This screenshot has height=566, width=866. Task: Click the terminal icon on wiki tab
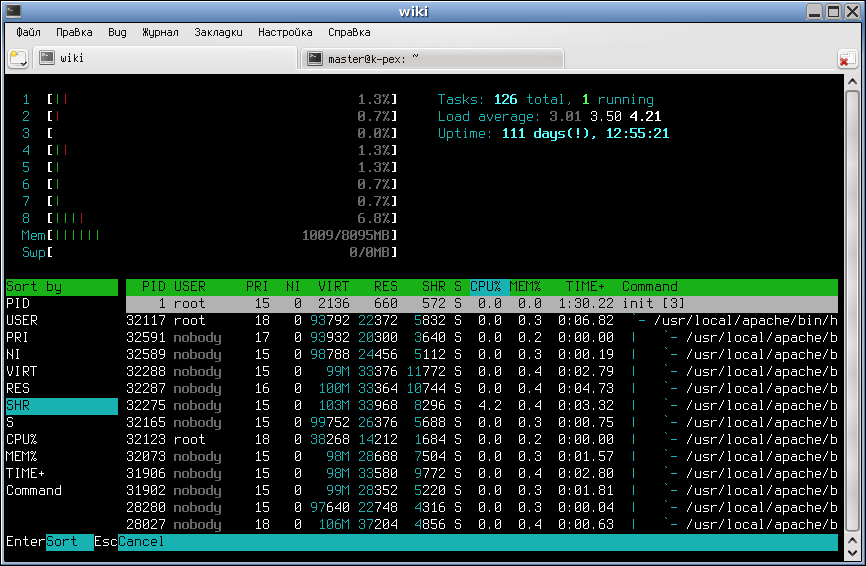(x=46, y=58)
